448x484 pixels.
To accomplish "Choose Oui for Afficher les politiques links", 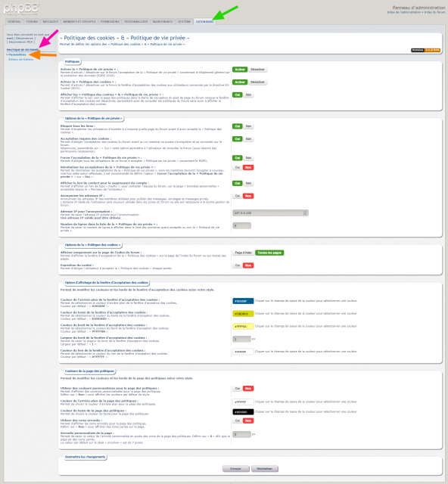I will tap(238, 95).
